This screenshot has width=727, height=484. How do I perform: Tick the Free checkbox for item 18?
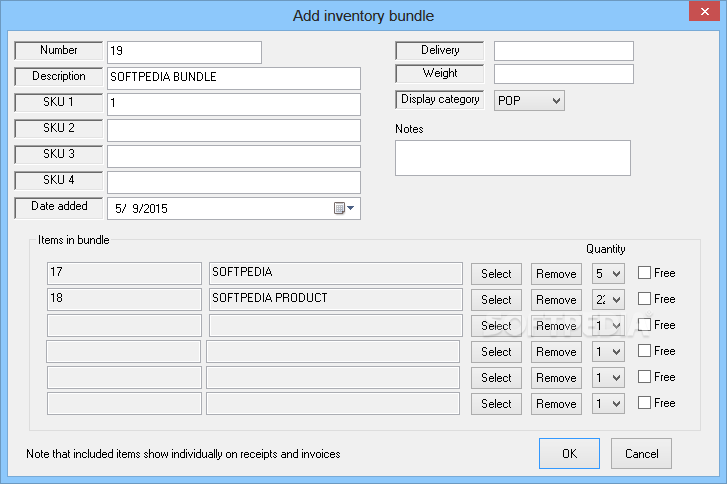(x=644, y=299)
